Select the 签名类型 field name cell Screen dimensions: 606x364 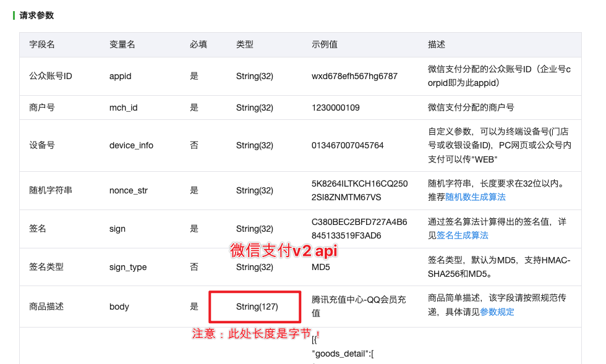(46, 267)
